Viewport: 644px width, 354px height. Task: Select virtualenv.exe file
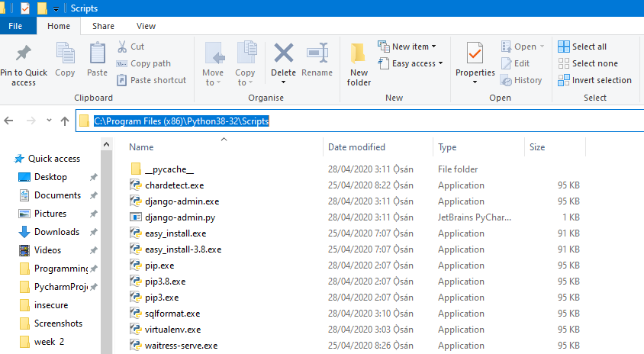tap(166, 330)
